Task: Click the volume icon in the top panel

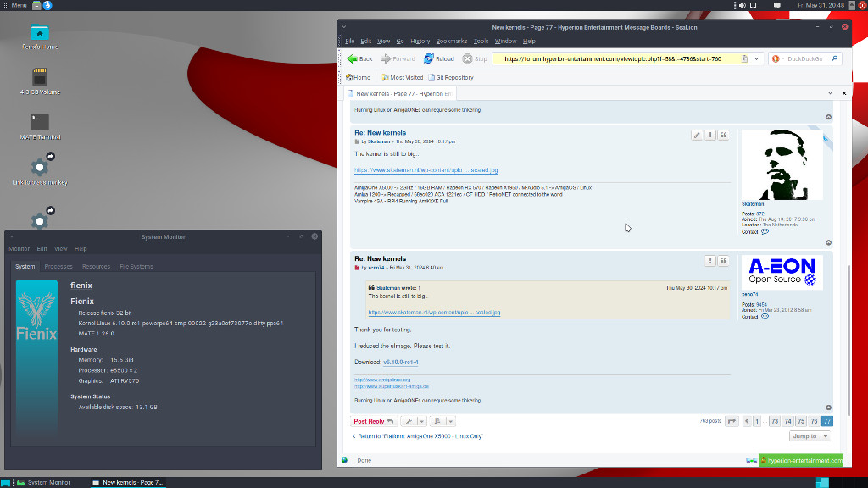Action: click(743, 6)
